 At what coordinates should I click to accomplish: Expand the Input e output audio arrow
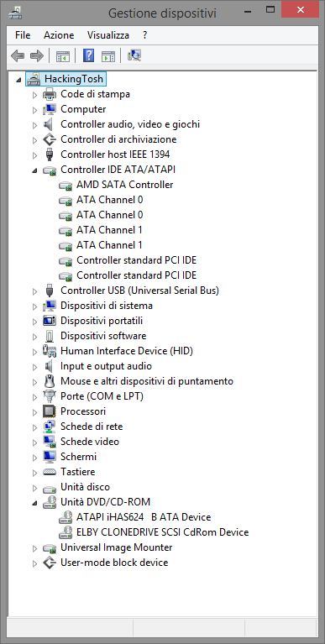pos(35,367)
